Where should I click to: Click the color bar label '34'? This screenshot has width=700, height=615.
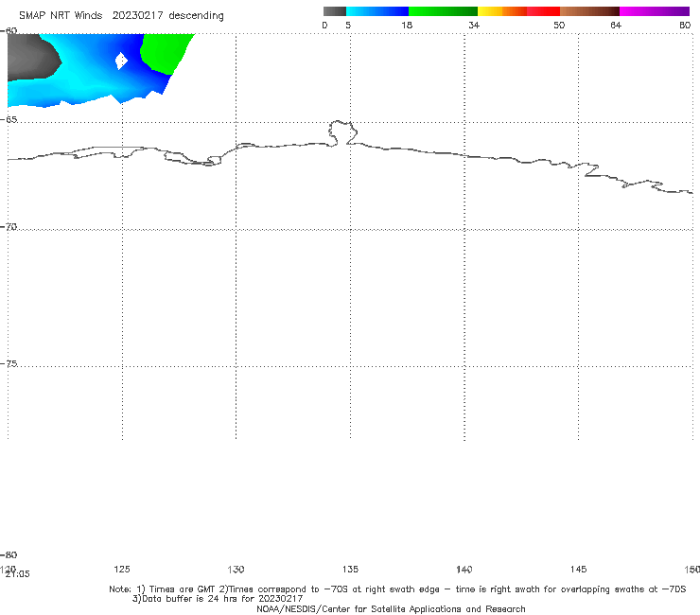(474, 25)
